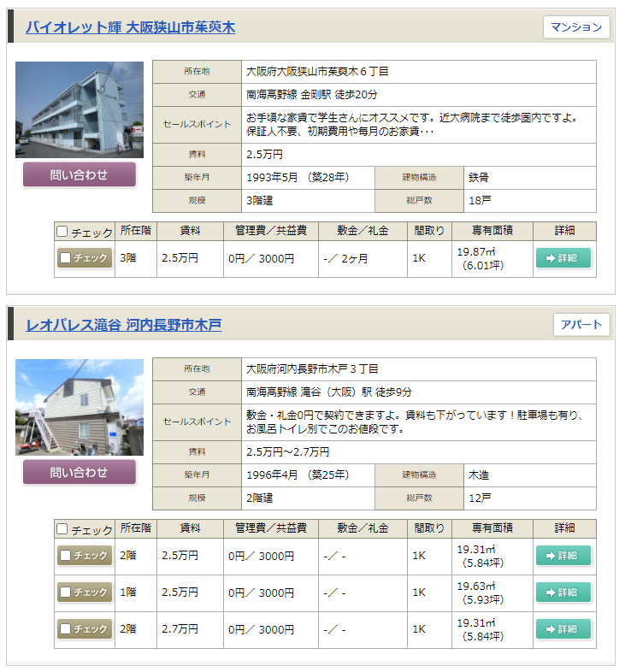631x672 pixels.
Task: Select the マンション property type tag
Action: pos(576,27)
